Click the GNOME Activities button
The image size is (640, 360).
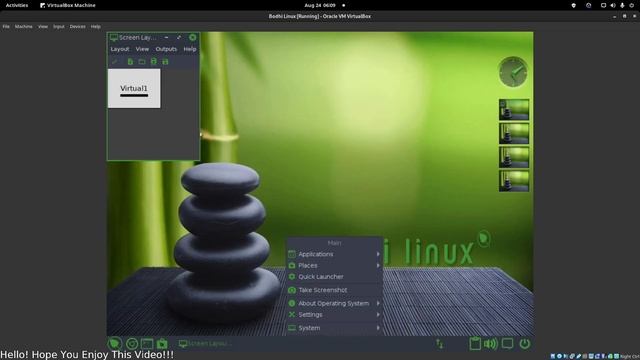coord(17,5)
